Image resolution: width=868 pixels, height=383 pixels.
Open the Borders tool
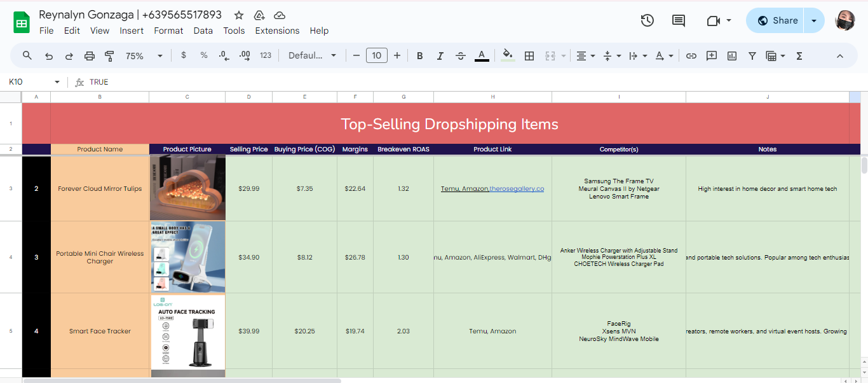coord(529,56)
